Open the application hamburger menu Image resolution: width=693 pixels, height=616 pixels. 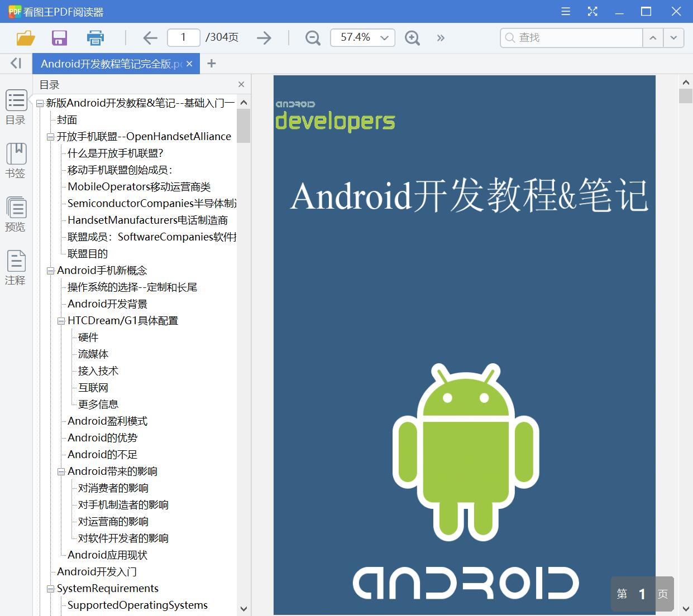[x=565, y=11]
